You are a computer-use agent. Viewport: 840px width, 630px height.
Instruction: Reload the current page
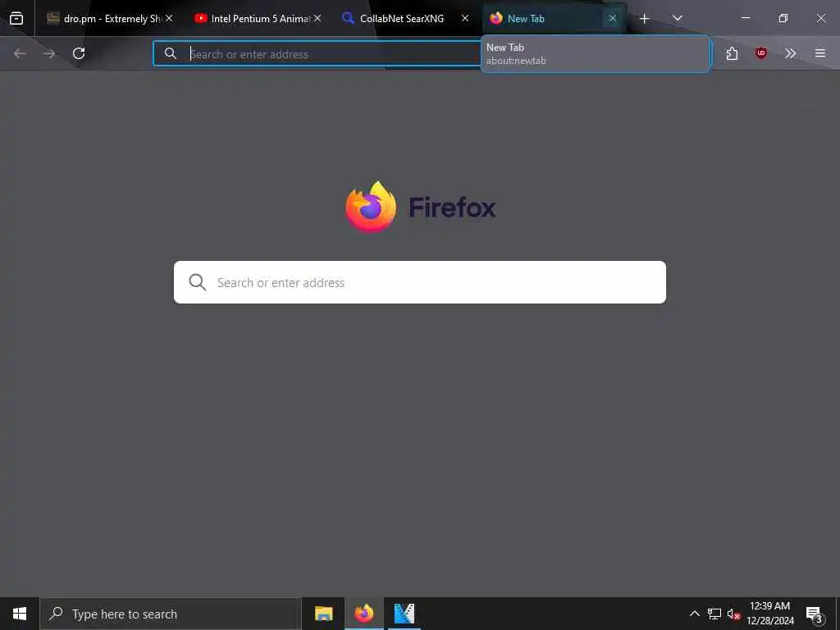point(79,53)
